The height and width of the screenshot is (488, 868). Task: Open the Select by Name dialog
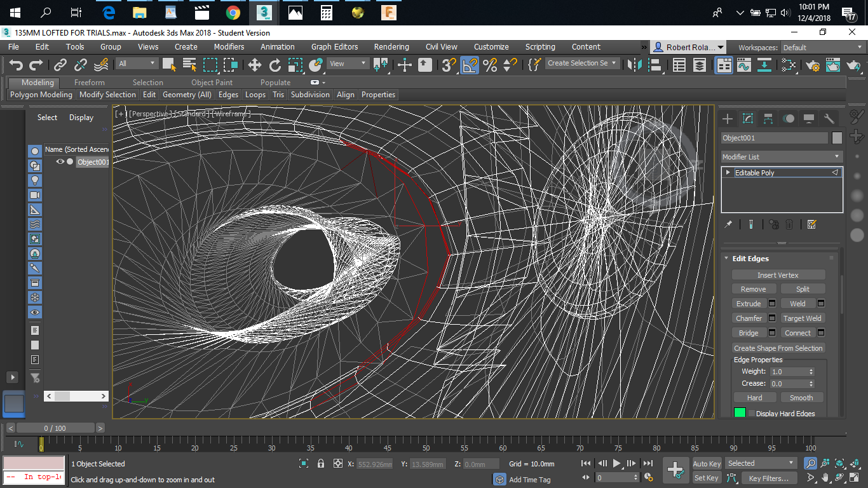tap(189, 64)
